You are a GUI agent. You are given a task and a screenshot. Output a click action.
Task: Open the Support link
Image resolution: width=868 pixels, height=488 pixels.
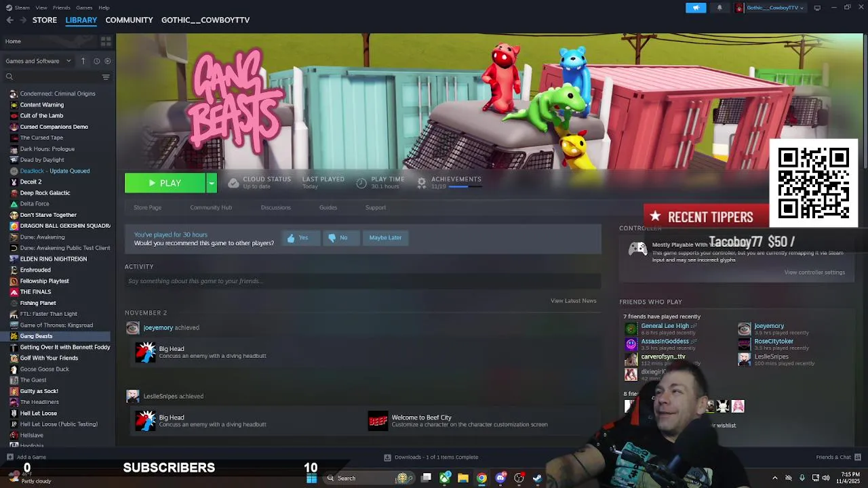point(376,207)
